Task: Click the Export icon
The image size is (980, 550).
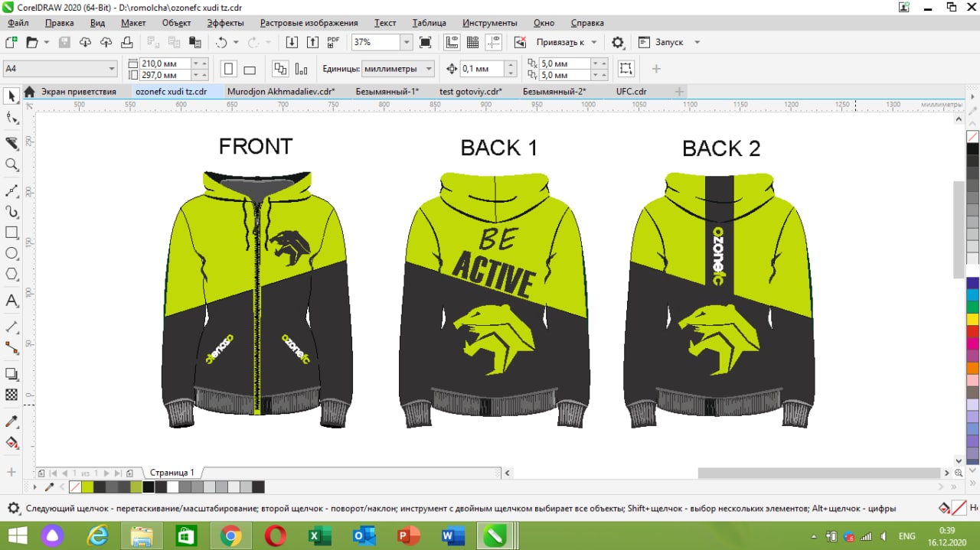Action: click(312, 42)
